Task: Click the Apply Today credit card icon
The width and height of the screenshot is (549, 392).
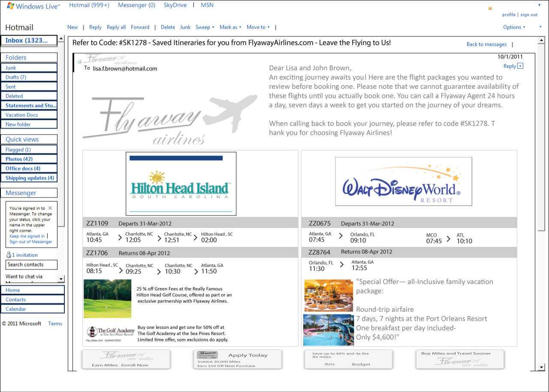Action: pyautogui.click(x=207, y=355)
